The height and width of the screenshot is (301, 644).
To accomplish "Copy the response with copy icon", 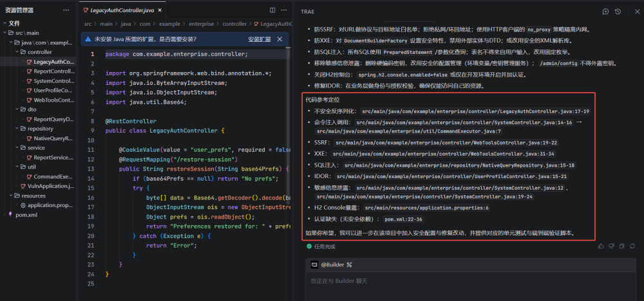I will tap(621, 246).
